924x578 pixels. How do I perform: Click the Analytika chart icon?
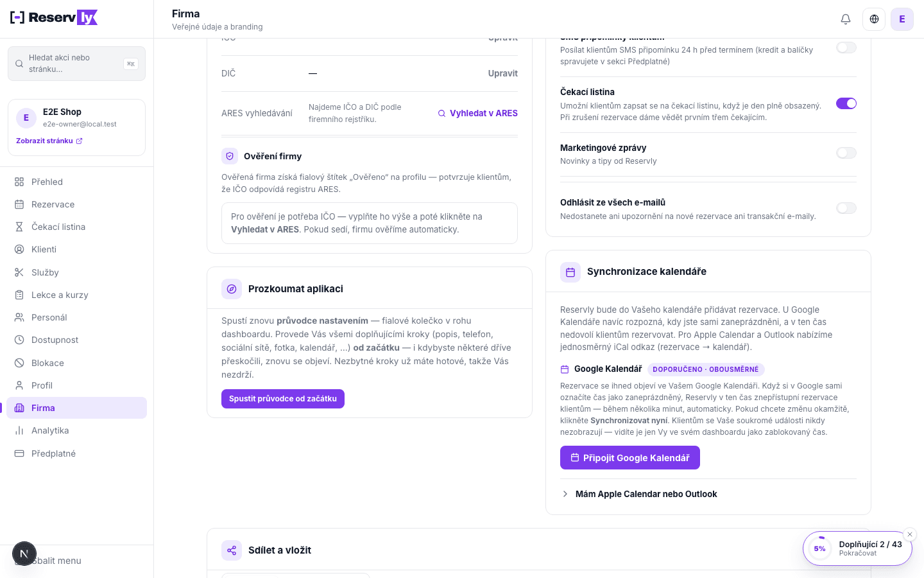pyautogui.click(x=19, y=430)
